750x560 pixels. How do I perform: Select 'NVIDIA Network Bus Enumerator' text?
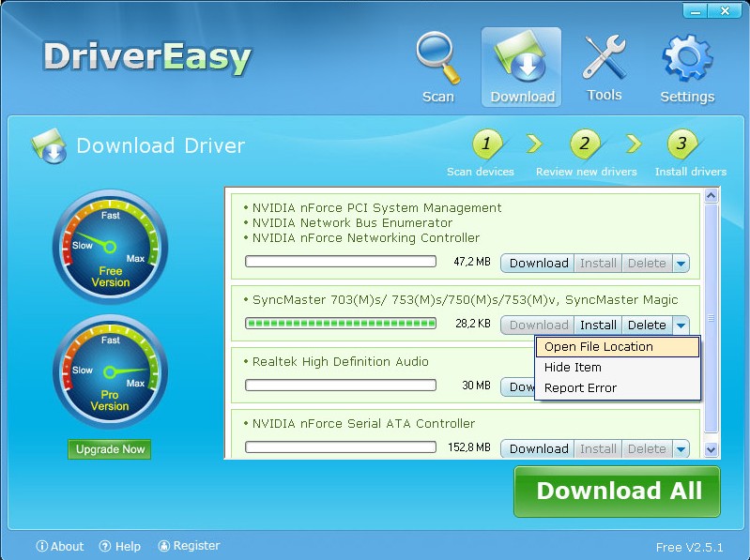pos(352,222)
